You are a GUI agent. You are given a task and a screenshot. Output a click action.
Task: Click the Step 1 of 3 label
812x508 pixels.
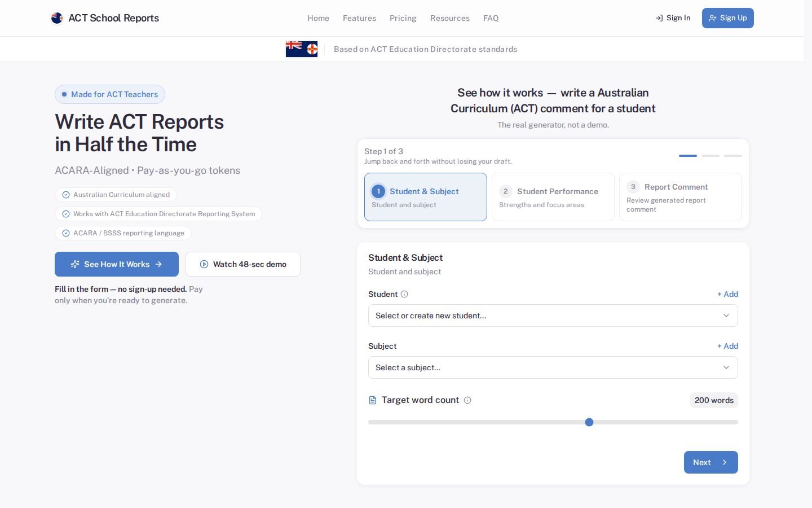pos(383,151)
